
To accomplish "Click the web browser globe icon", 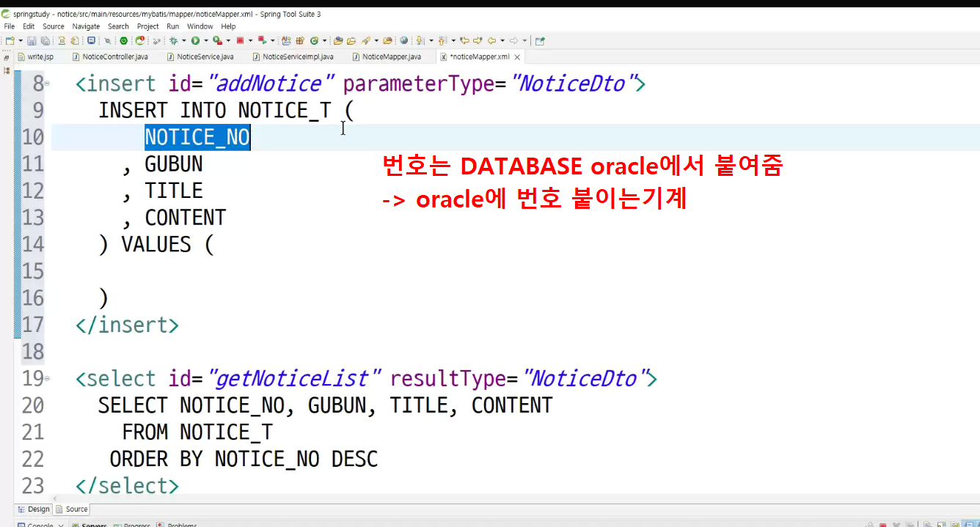I will (404, 40).
